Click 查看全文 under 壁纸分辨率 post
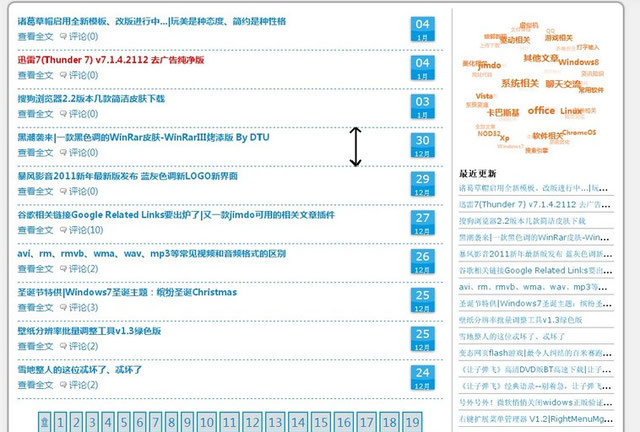 pos(36,346)
